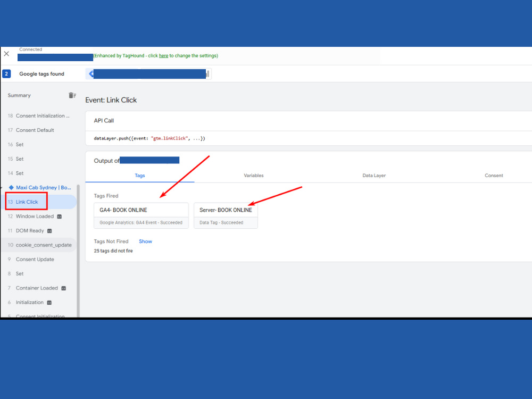Select event 14 Set
This screenshot has width=532, height=399.
(39, 173)
